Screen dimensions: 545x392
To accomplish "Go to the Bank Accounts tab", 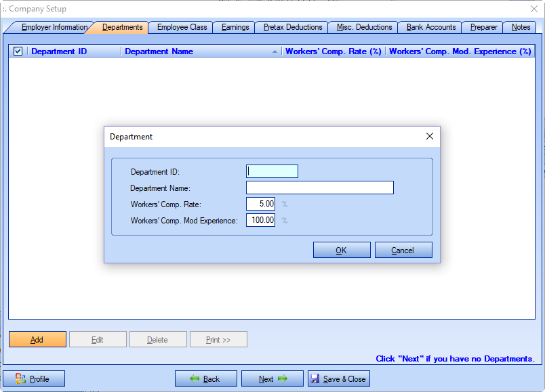I will [430, 27].
